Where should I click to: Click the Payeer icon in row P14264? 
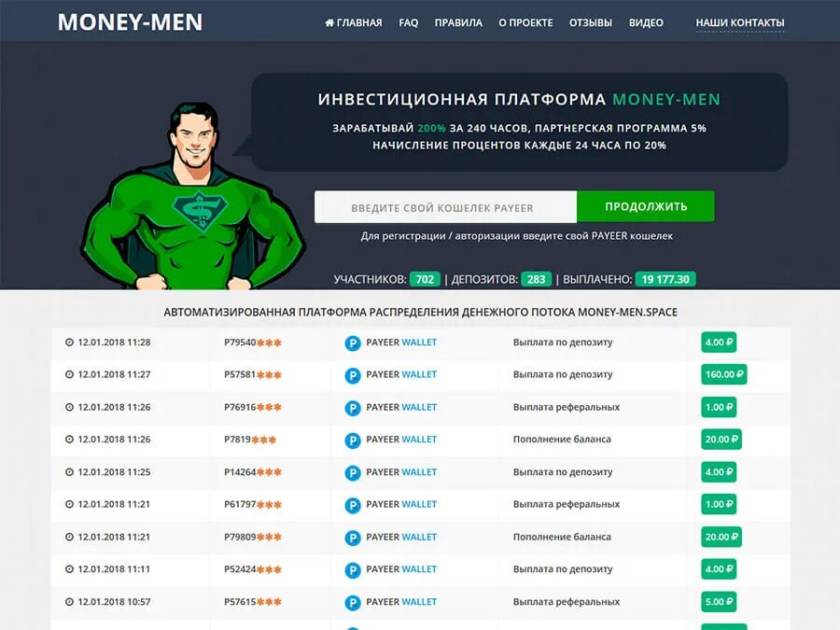click(353, 473)
